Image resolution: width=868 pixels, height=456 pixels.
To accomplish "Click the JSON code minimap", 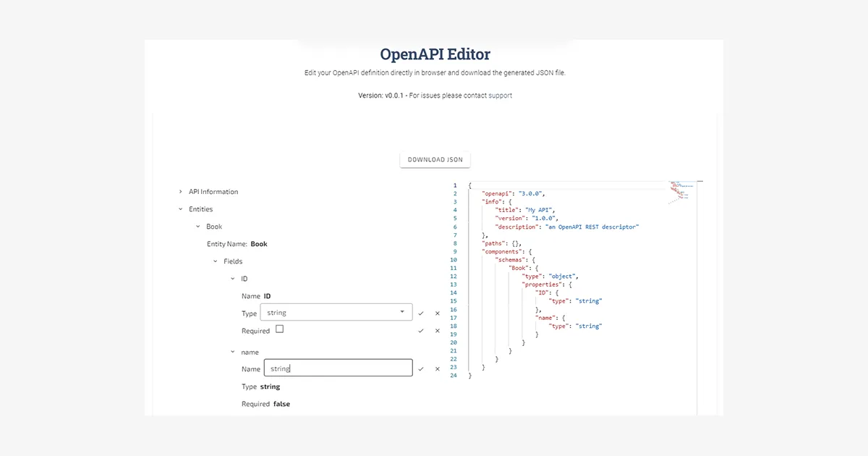I will 680,191.
